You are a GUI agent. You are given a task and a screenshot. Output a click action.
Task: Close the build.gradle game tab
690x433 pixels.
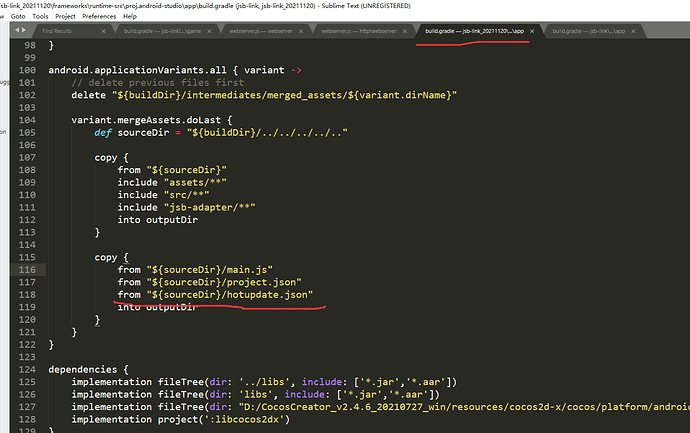pyautogui.click(x=209, y=31)
